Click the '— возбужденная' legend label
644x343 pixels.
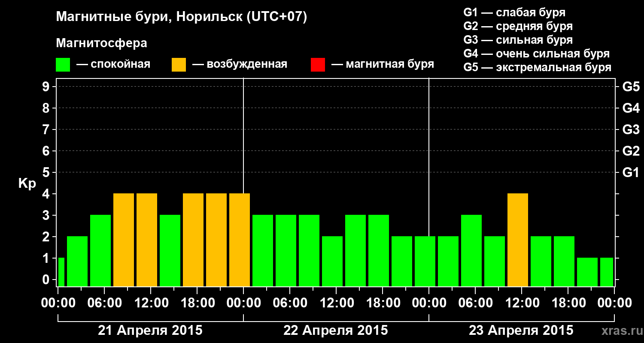[240, 65]
